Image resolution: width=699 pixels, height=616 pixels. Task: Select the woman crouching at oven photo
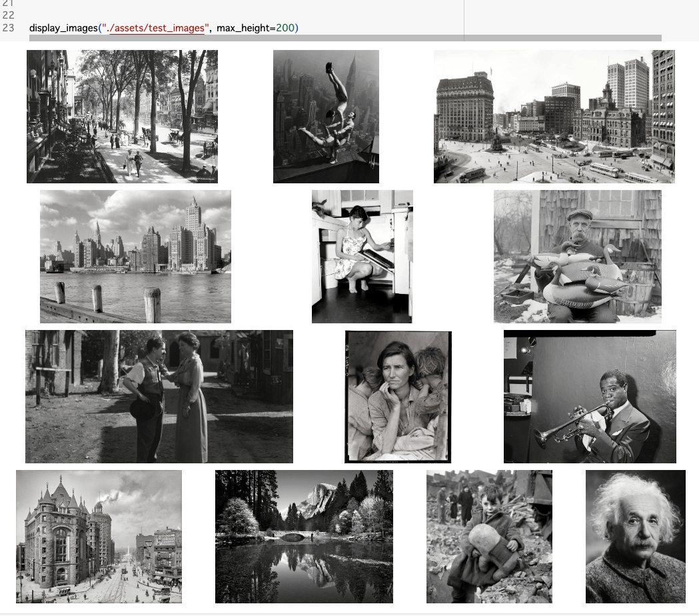point(362,257)
